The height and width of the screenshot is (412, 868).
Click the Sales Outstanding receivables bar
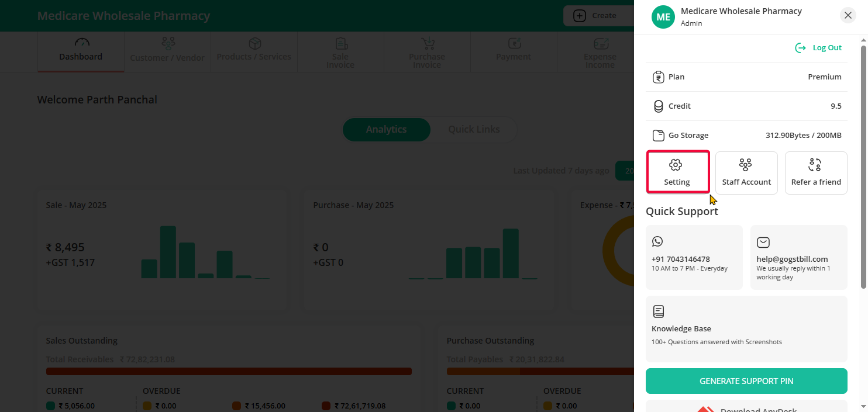229,371
